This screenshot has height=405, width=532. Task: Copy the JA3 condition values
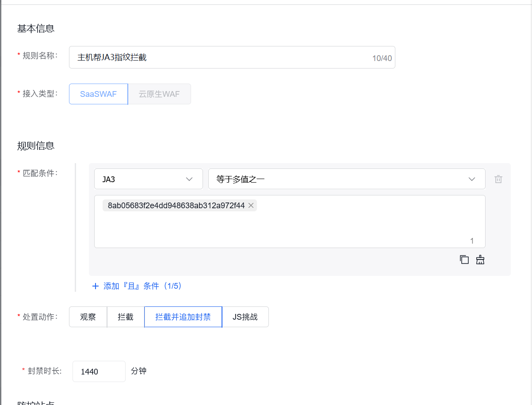tap(464, 260)
